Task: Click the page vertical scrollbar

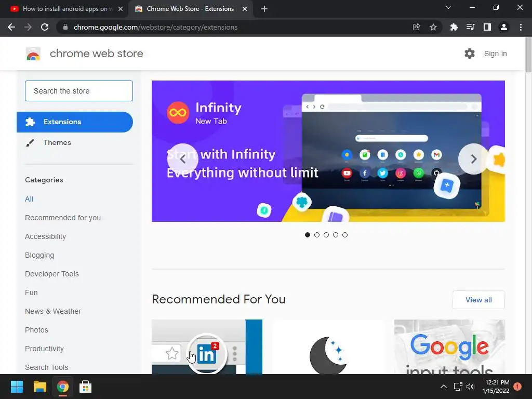Action: pyautogui.click(x=528, y=54)
